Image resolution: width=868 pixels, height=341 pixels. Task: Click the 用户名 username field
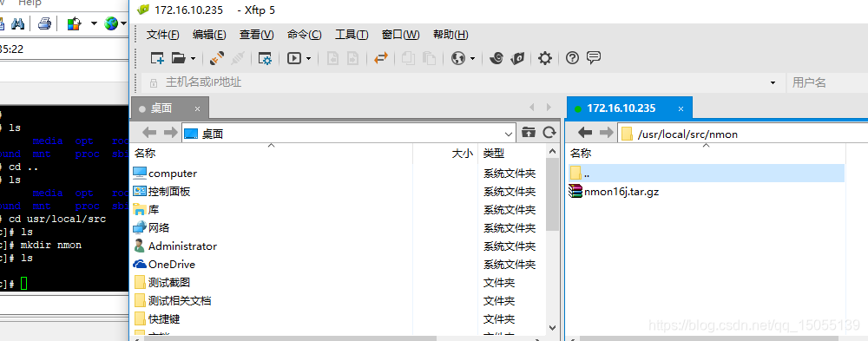point(827,82)
